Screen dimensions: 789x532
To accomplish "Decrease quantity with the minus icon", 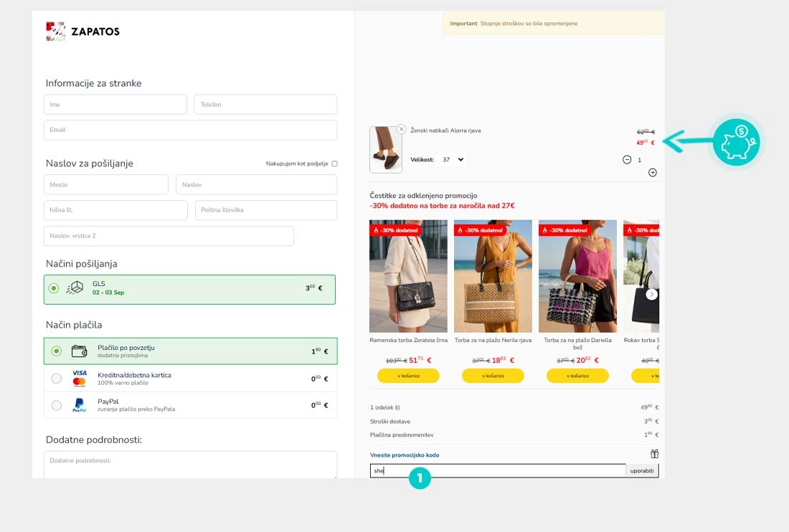I will coord(626,159).
